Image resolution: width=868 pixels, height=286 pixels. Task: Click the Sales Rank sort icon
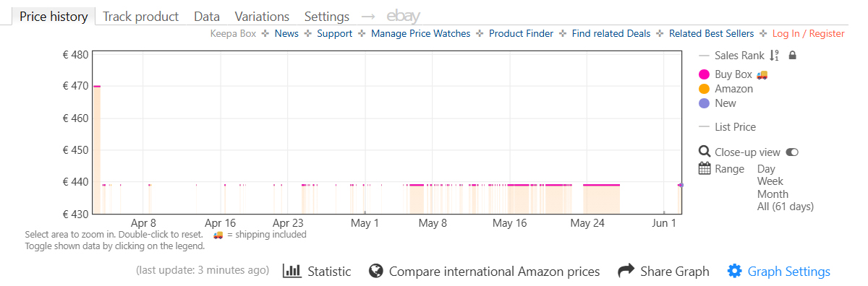tap(775, 56)
